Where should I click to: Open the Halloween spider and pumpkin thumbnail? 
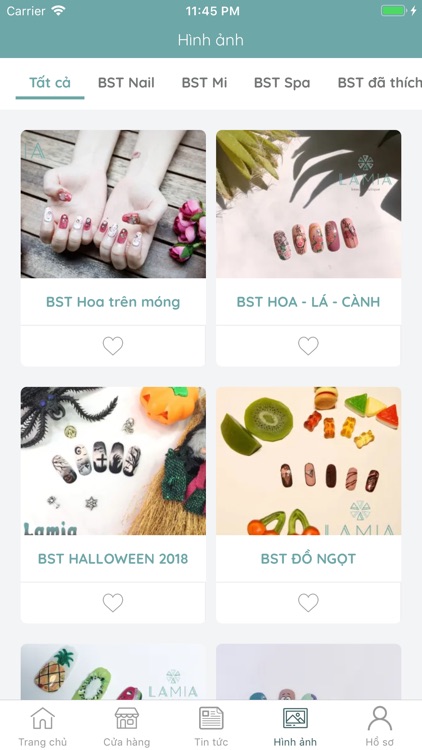113,461
